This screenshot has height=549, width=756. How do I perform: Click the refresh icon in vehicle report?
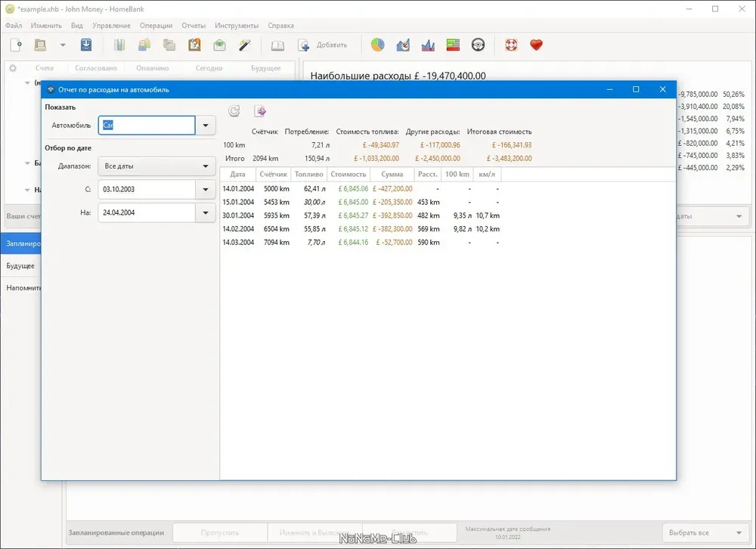coord(234,111)
